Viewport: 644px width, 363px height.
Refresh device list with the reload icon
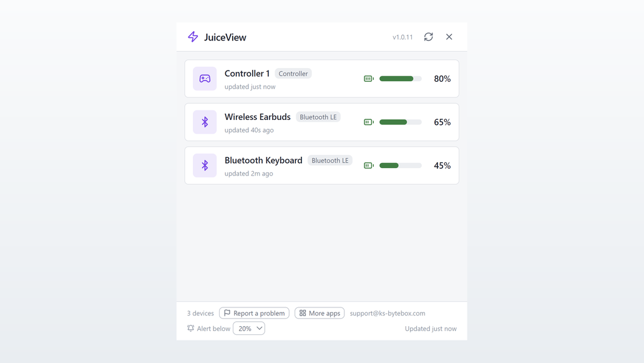(428, 37)
